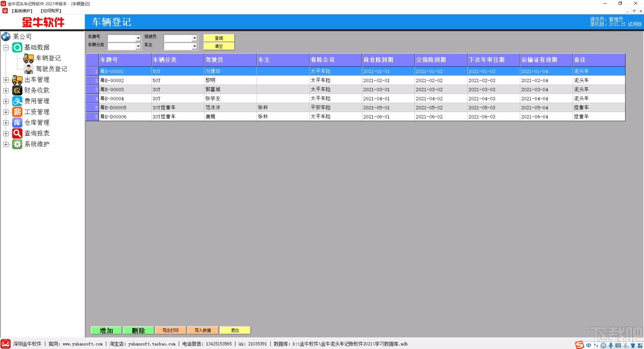Expand the 工资管理 tree node
The height and width of the screenshot is (349, 644).
[6, 112]
